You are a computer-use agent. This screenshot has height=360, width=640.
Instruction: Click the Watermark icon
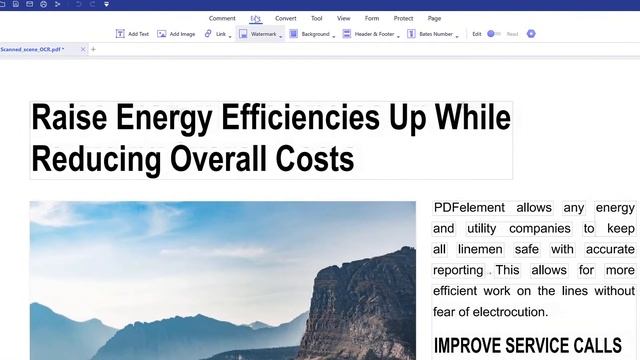[x=243, y=34]
